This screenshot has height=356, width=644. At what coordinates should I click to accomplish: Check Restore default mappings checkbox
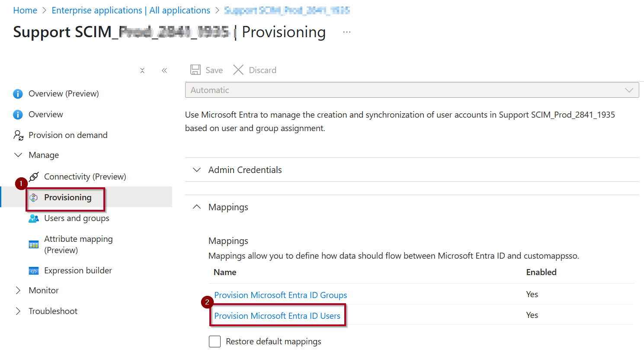point(215,341)
